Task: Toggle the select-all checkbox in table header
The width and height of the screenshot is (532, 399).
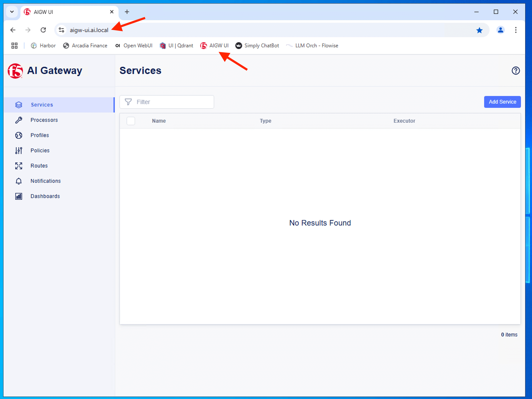Action: point(131,121)
